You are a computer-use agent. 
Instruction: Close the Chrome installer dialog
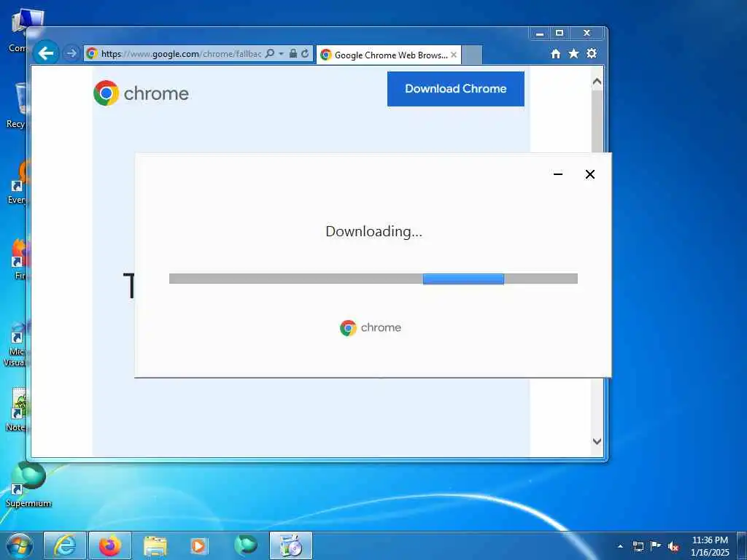[x=589, y=174]
